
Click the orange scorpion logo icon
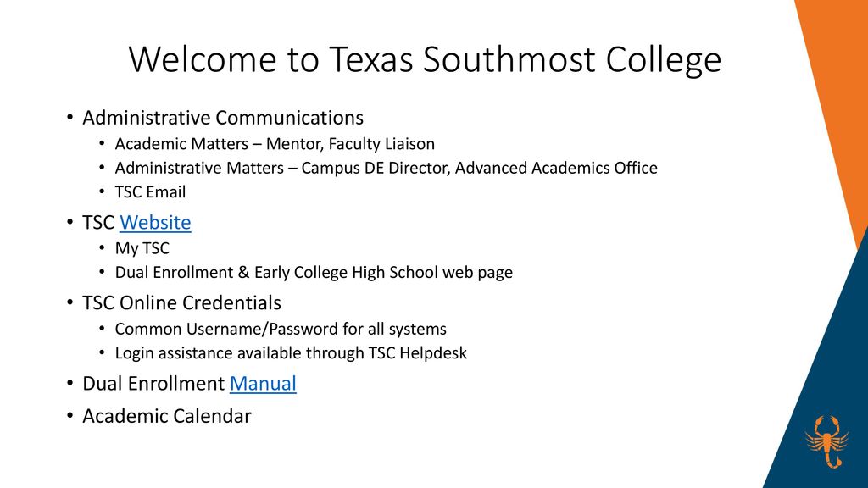(826, 442)
